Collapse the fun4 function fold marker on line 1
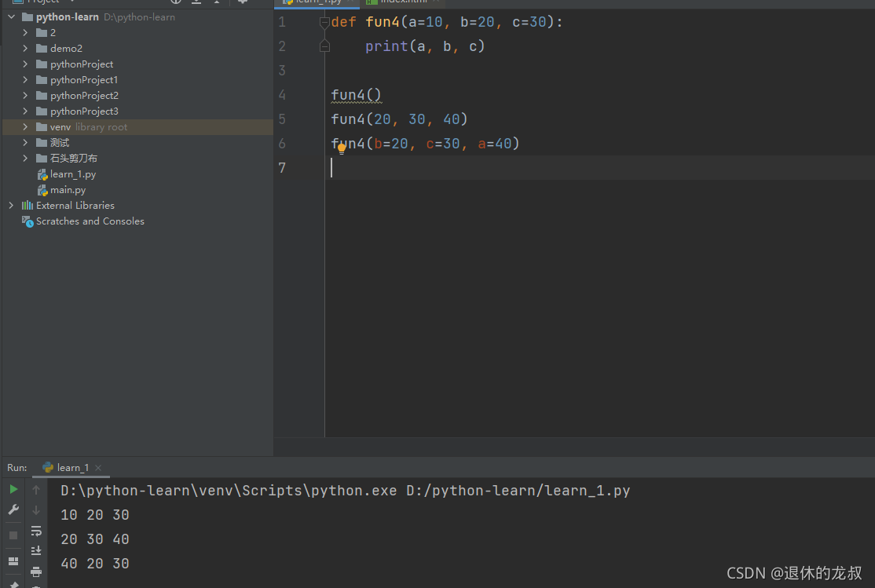This screenshot has height=588, width=875. tap(324, 22)
